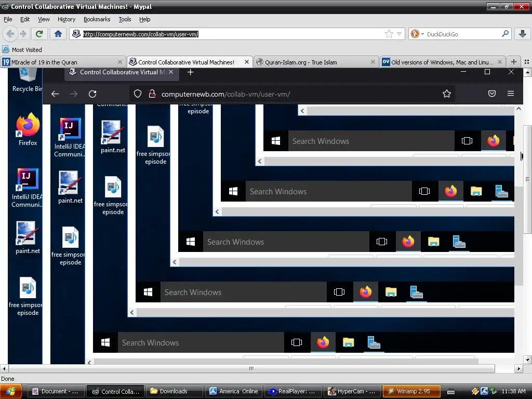Close the inner Firefox Control Collaborative tab
Screen dimensions: 532x399
pyautogui.click(x=171, y=72)
